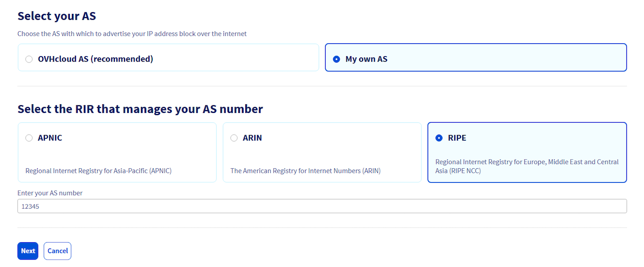Click the 'Choose the AS' helper text

[132, 34]
